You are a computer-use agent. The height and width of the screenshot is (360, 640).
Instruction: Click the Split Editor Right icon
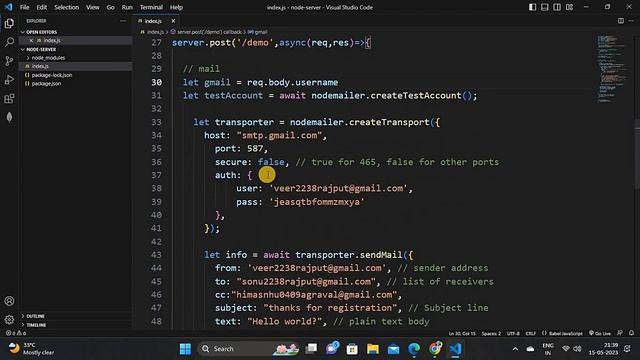tap(620, 21)
